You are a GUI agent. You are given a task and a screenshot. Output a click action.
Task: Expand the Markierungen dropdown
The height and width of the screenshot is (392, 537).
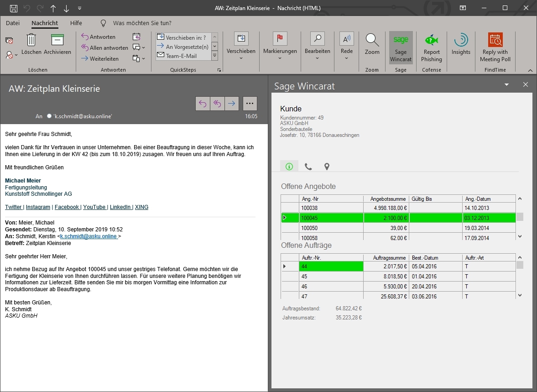tap(280, 58)
